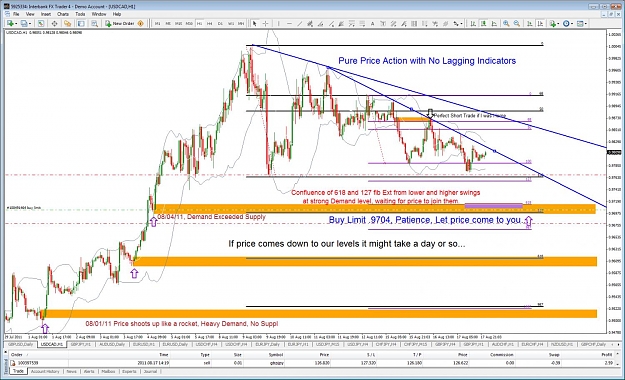
Task: Click the New Order button
Action: tap(120, 24)
